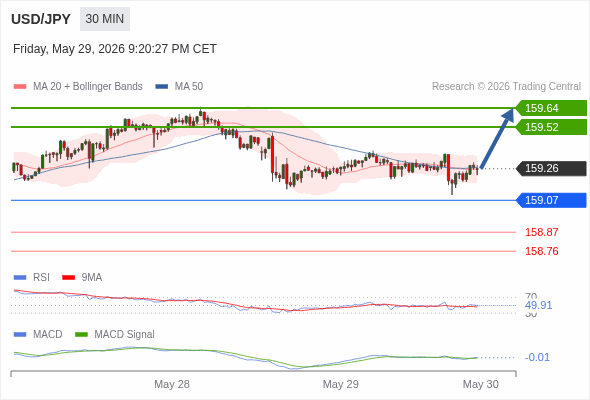Click the 9MA legend label

pyautogui.click(x=92, y=278)
